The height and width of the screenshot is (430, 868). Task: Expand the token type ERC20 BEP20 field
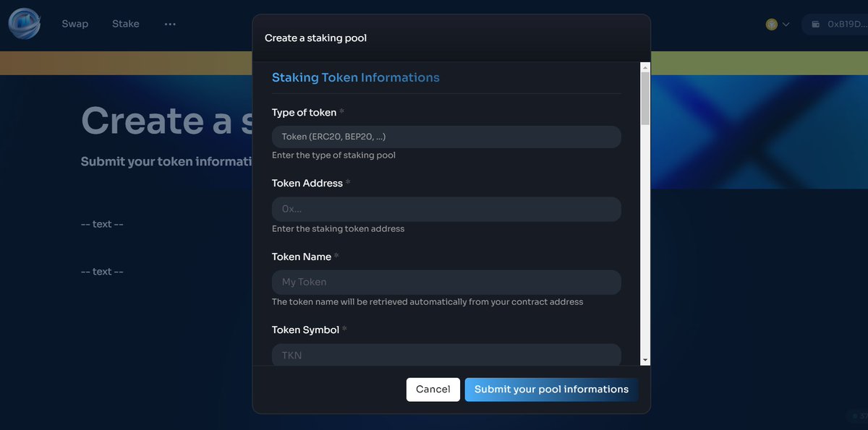(x=446, y=137)
